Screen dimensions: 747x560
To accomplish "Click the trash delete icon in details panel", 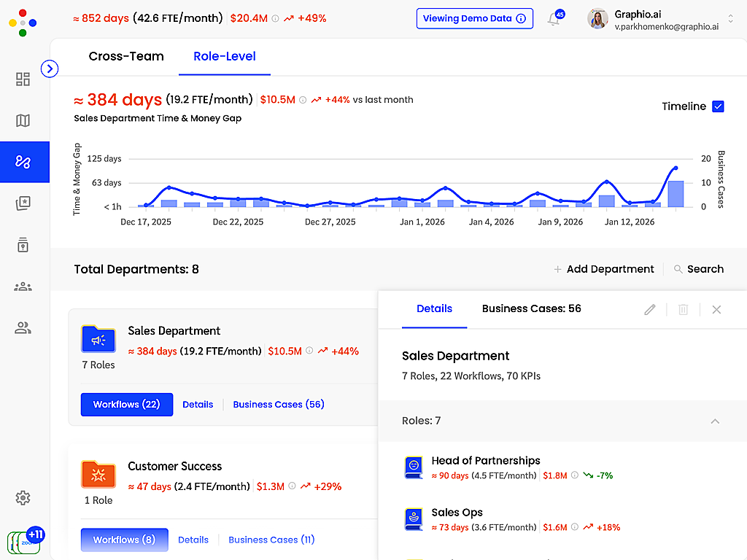I will coord(684,309).
